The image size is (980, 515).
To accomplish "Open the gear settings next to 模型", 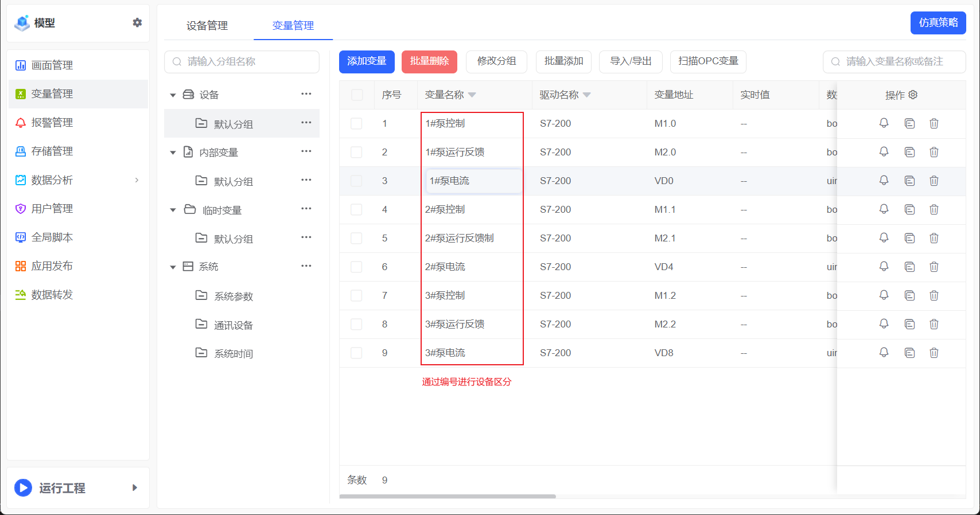I will pos(137,22).
